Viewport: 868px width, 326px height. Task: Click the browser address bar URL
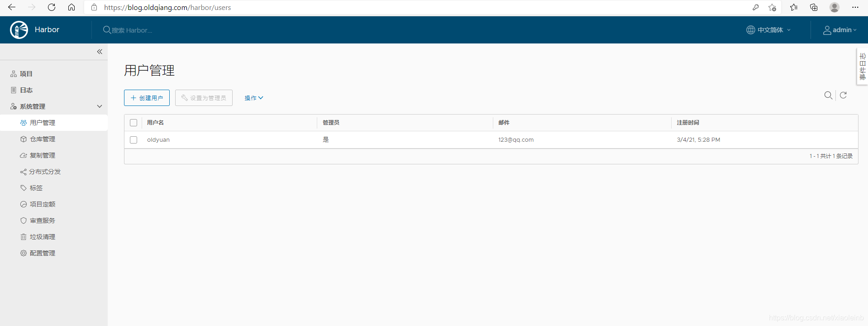[167, 7]
